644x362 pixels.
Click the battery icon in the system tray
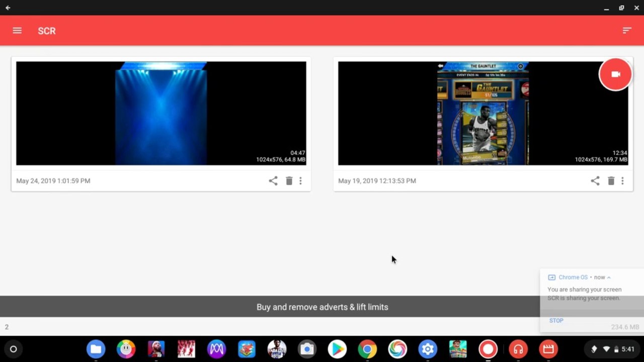(616, 349)
